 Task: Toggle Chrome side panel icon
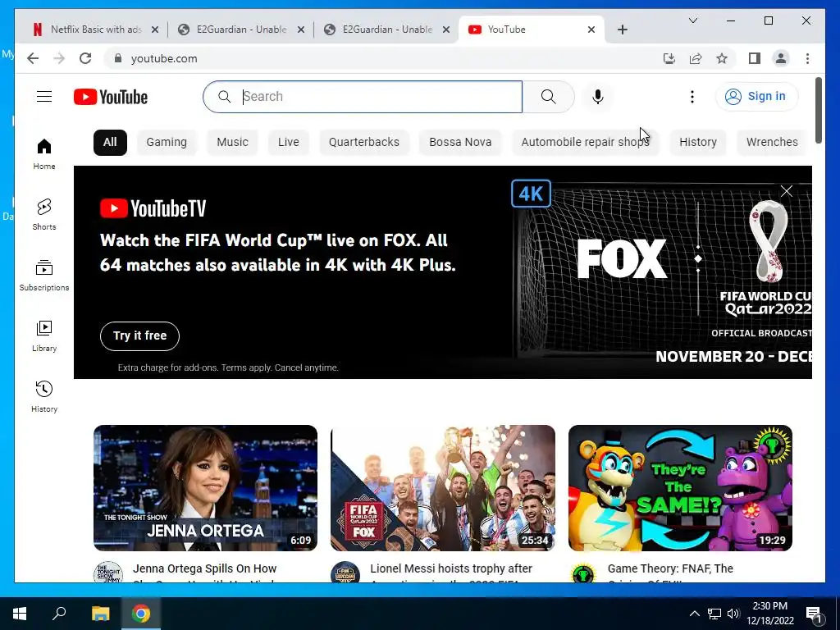point(755,58)
